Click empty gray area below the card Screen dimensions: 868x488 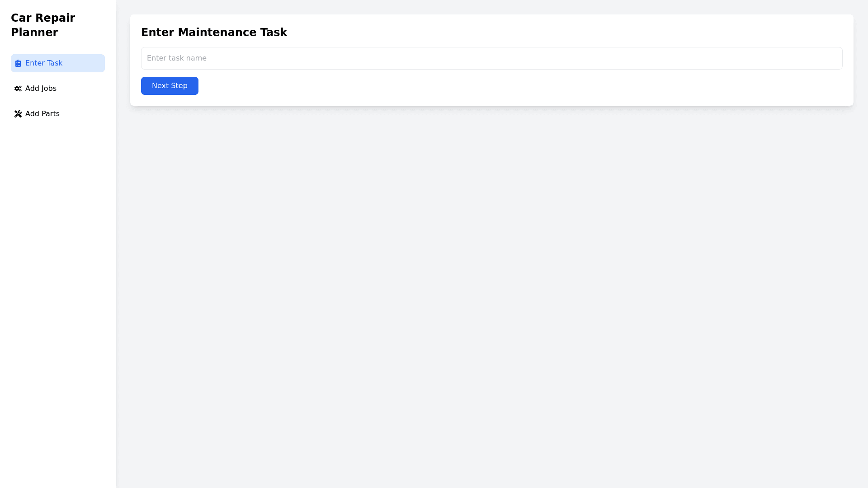(x=491, y=294)
